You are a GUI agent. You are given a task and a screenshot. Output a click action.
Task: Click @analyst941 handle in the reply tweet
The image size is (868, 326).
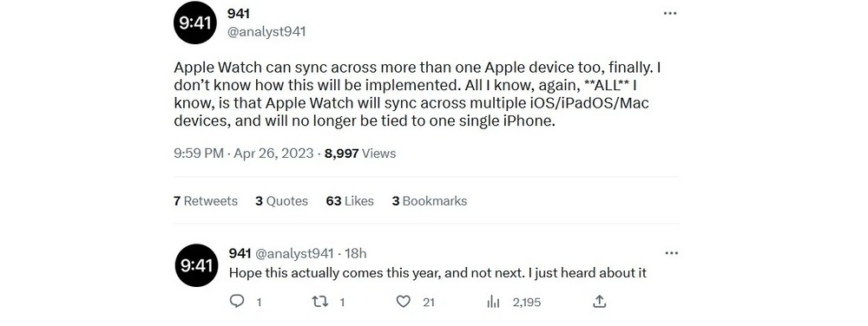(x=294, y=254)
